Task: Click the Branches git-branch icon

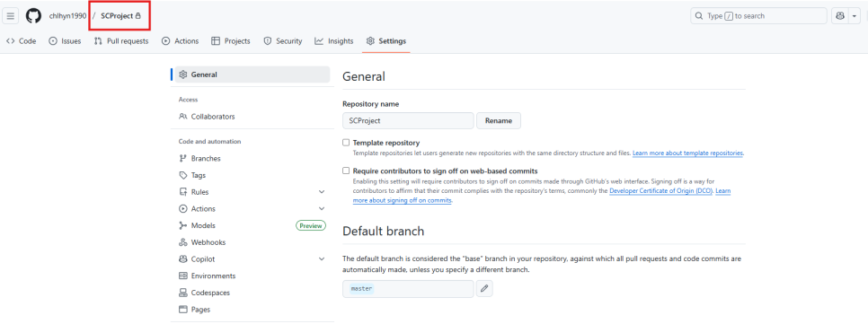Action: click(x=183, y=159)
